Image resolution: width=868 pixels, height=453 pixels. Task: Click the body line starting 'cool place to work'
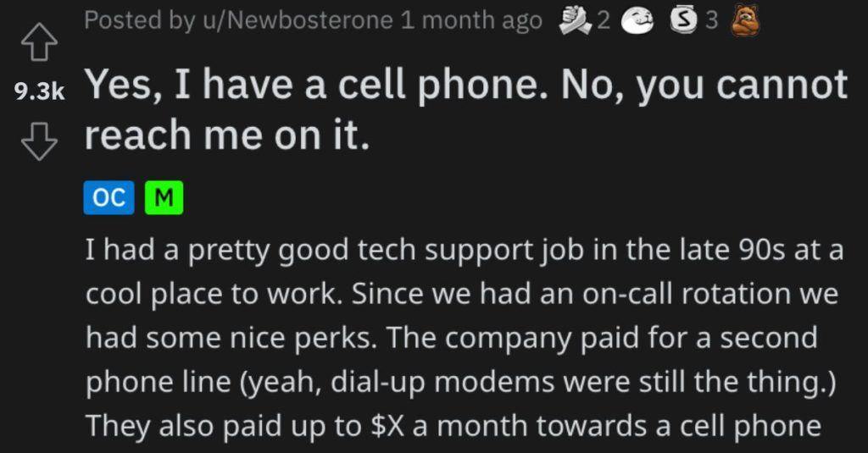tap(462, 294)
